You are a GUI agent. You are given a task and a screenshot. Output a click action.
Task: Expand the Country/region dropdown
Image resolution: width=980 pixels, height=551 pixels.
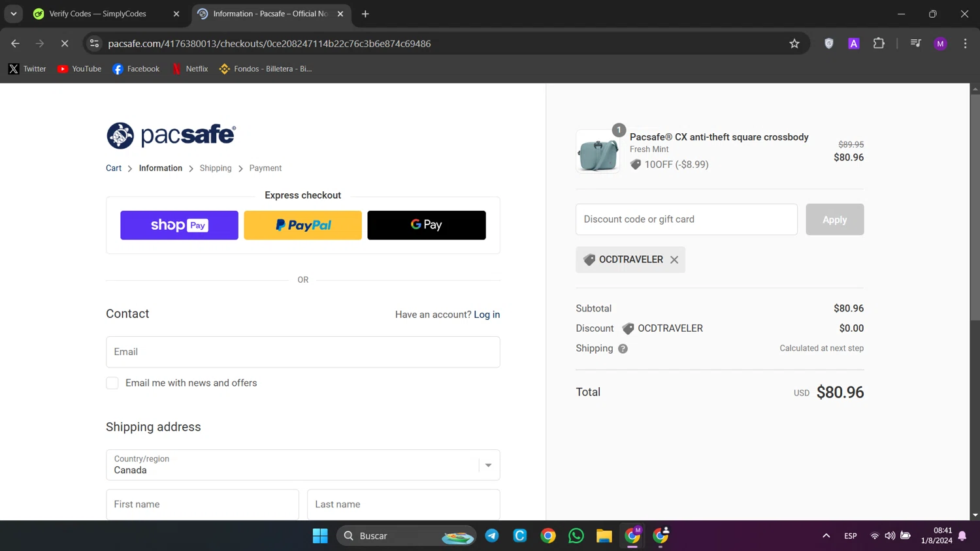point(303,465)
